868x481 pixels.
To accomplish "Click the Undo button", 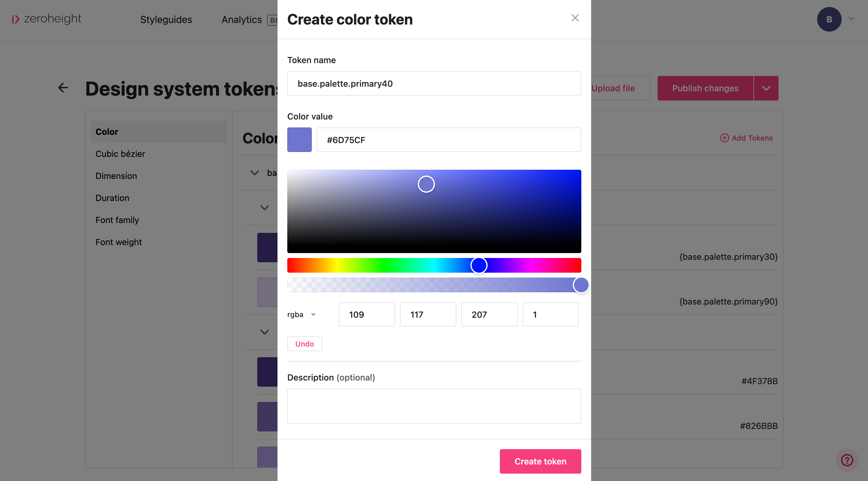I will pos(304,344).
